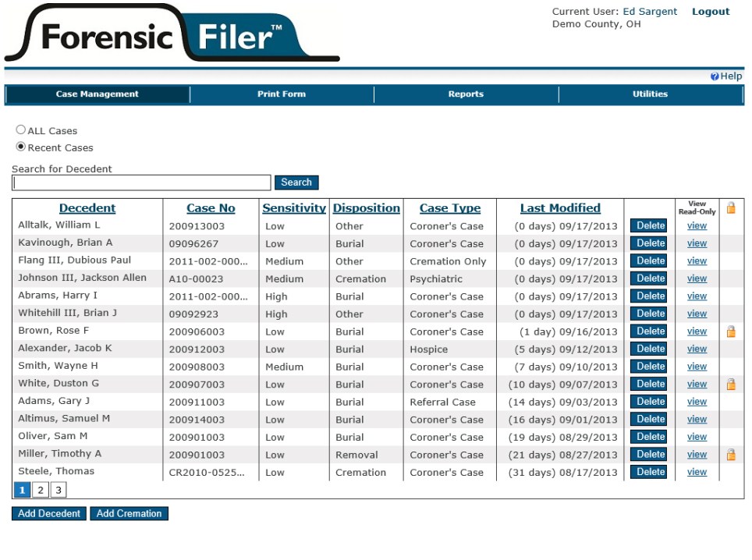Viewport: 752px width, 560px height.
Task: Click the Add Cremation button
Action: (x=129, y=513)
